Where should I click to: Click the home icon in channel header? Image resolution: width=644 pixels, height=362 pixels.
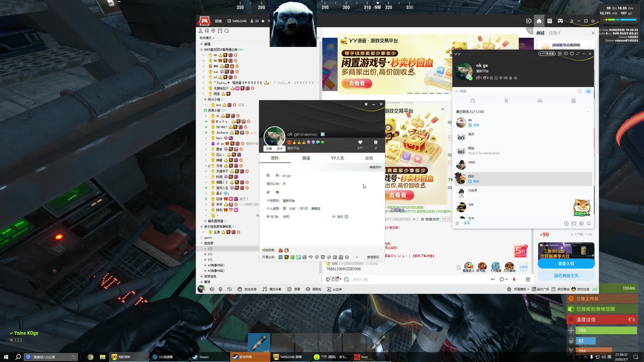pyautogui.click(x=539, y=21)
